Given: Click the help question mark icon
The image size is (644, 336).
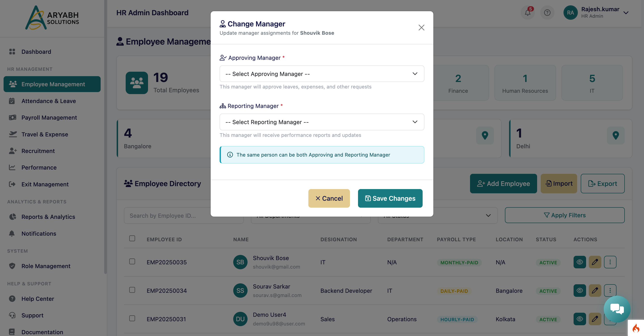Looking at the screenshot, I should coord(547,13).
